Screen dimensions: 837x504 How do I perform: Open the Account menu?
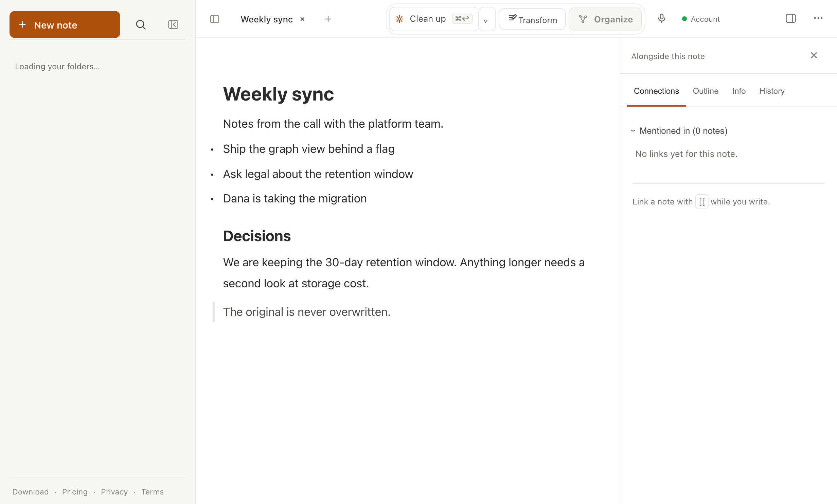(x=701, y=19)
